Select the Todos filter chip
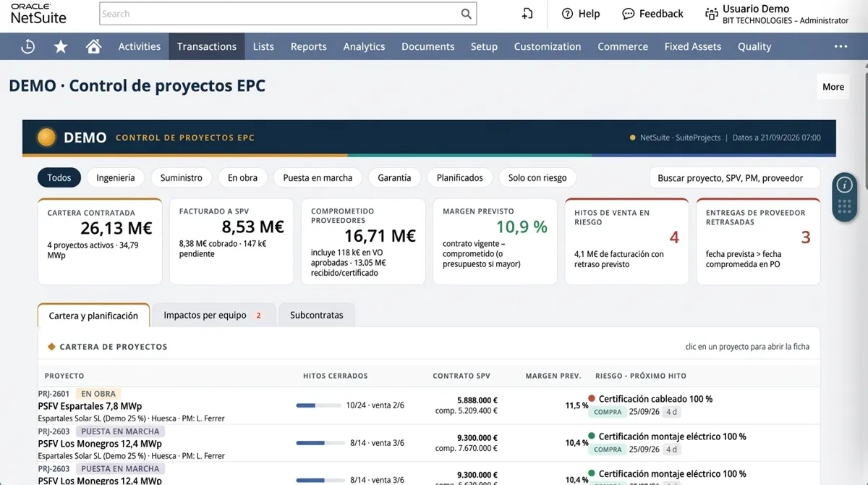This screenshot has width=868, height=485. click(59, 177)
